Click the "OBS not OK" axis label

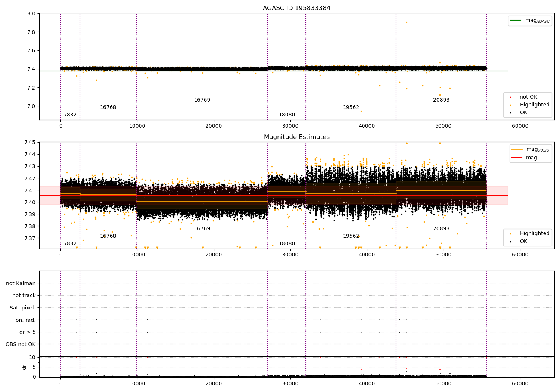(21, 344)
